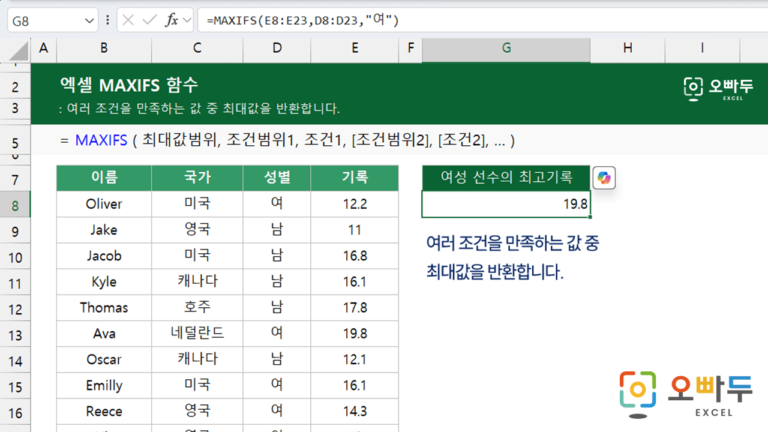Screen dimensions: 768x432
Task: Select result cell G8 showing 19.8
Action: tap(506, 204)
